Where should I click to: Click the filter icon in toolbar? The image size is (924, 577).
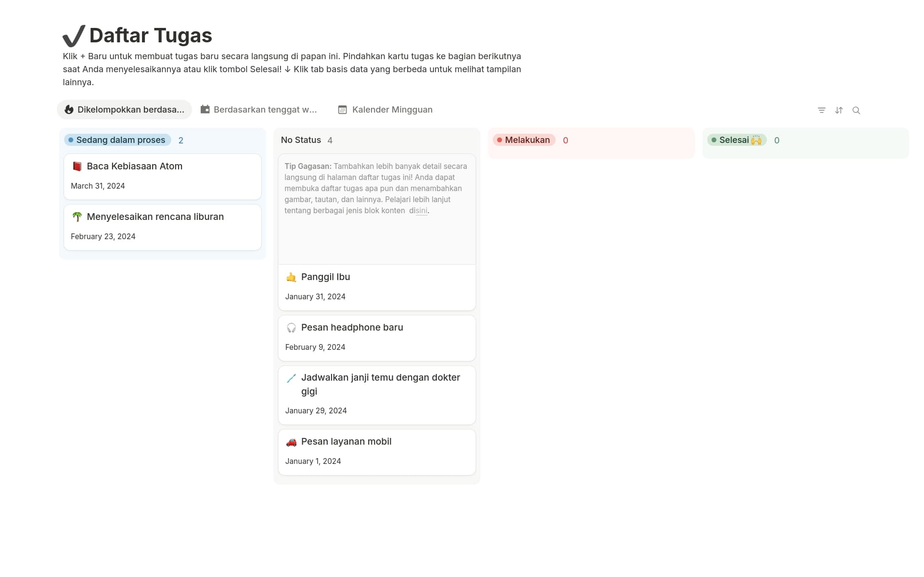821,110
